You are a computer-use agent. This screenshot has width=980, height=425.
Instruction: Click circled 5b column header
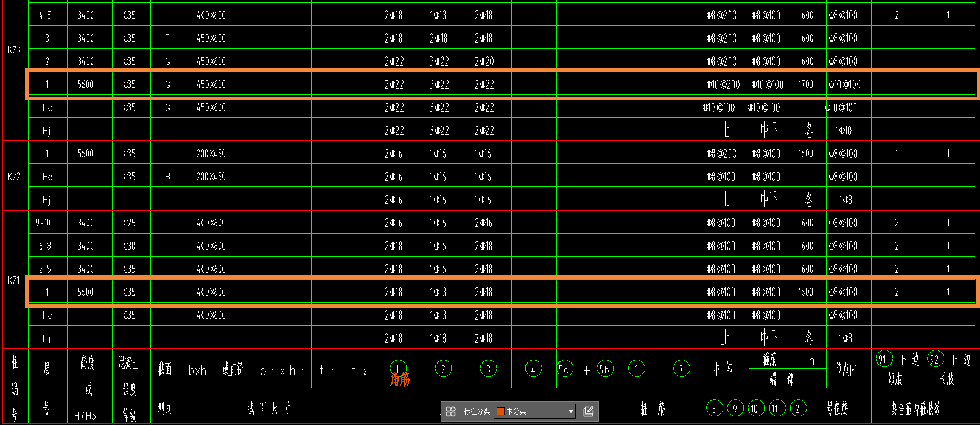pyautogui.click(x=604, y=369)
